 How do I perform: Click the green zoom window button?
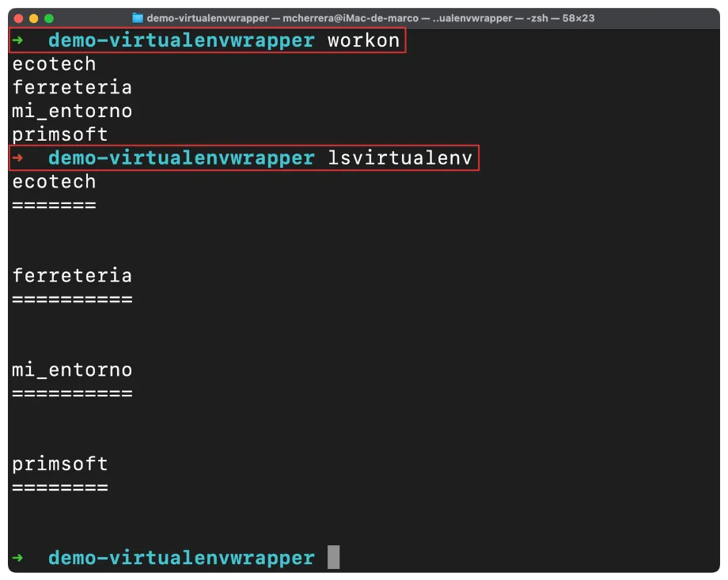(x=49, y=18)
